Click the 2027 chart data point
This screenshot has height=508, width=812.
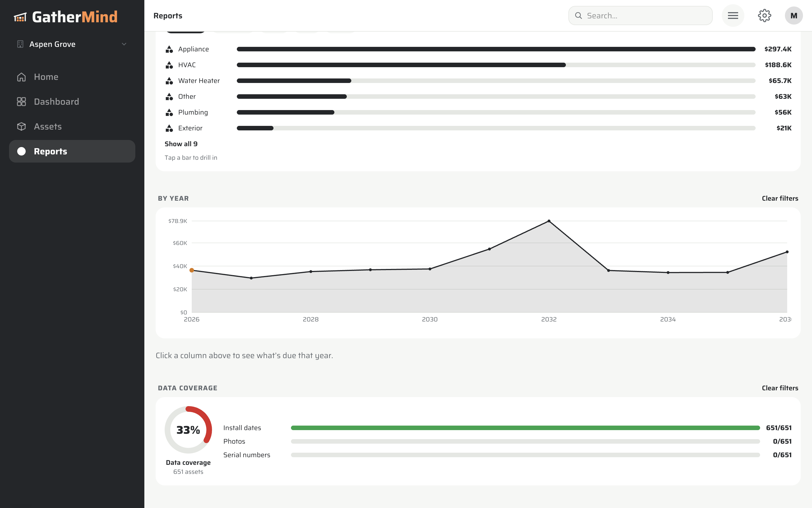(x=251, y=278)
